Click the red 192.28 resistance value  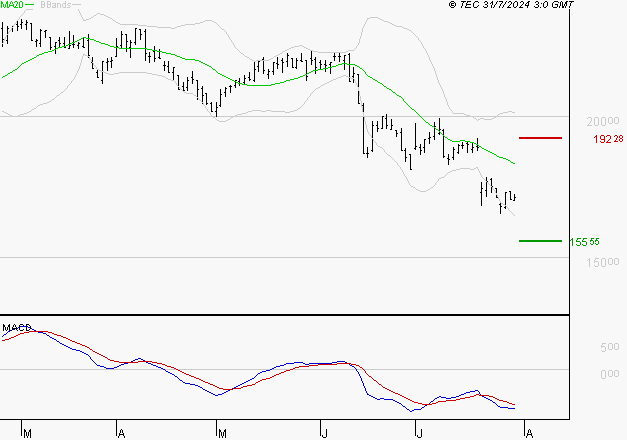coord(608,139)
